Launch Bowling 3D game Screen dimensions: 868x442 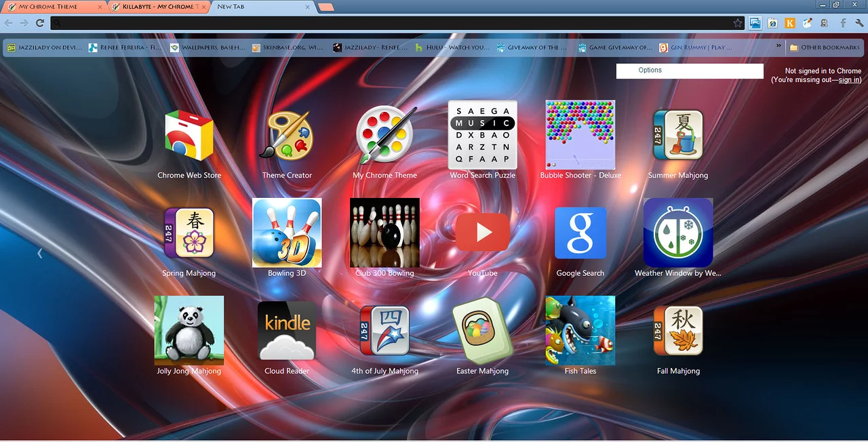287,233
